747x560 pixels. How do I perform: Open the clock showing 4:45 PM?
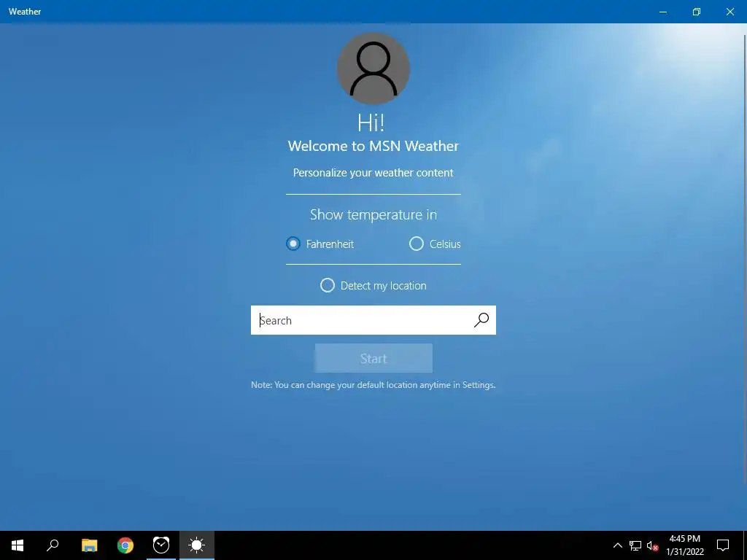pos(684,545)
